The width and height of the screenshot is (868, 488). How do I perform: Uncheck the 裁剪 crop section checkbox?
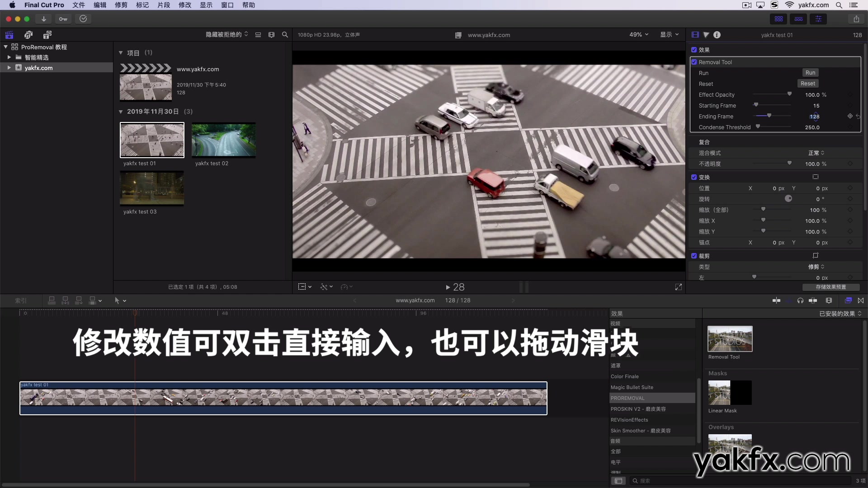(x=695, y=256)
